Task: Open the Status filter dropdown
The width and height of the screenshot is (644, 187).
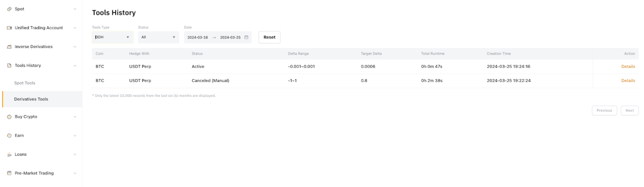Action: 158,37
